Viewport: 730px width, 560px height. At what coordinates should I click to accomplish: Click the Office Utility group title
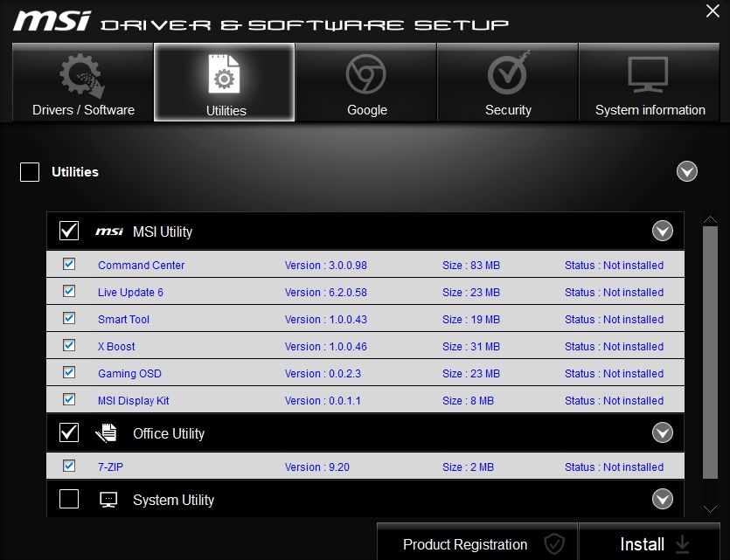(169, 433)
